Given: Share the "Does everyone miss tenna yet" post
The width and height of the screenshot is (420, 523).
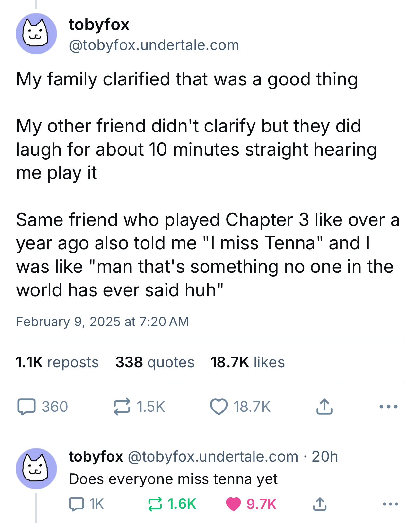Looking at the screenshot, I should pyautogui.click(x=320, y=504).
